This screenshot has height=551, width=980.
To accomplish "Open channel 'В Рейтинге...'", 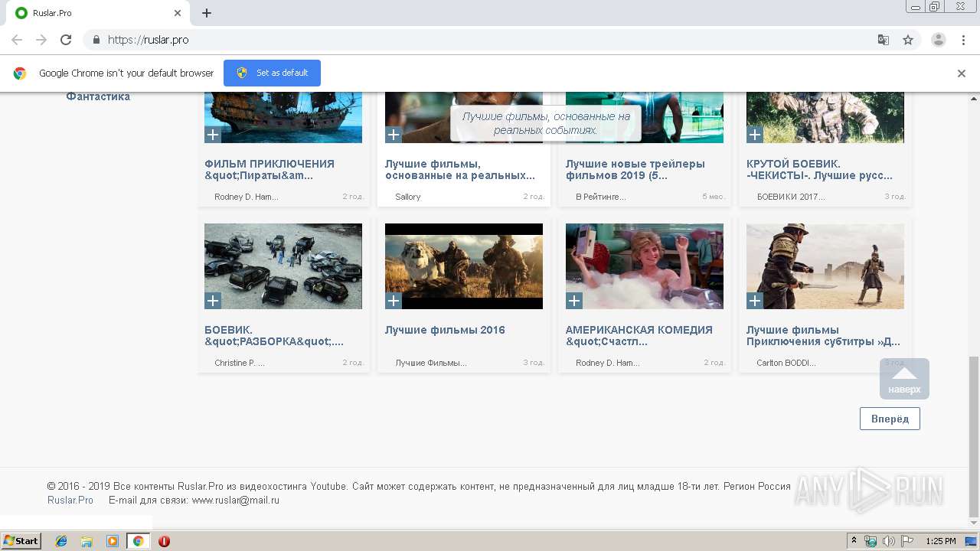I will coord(601,197).
